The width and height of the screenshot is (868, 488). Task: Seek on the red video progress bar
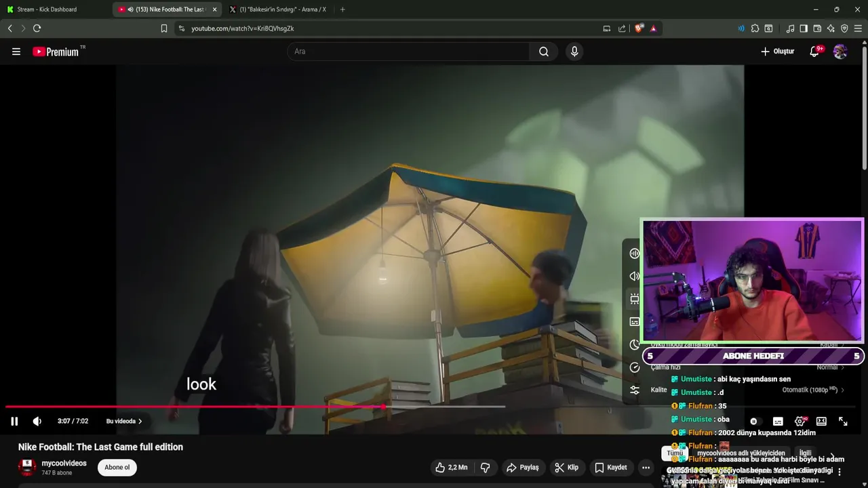(x=194, y=407)
